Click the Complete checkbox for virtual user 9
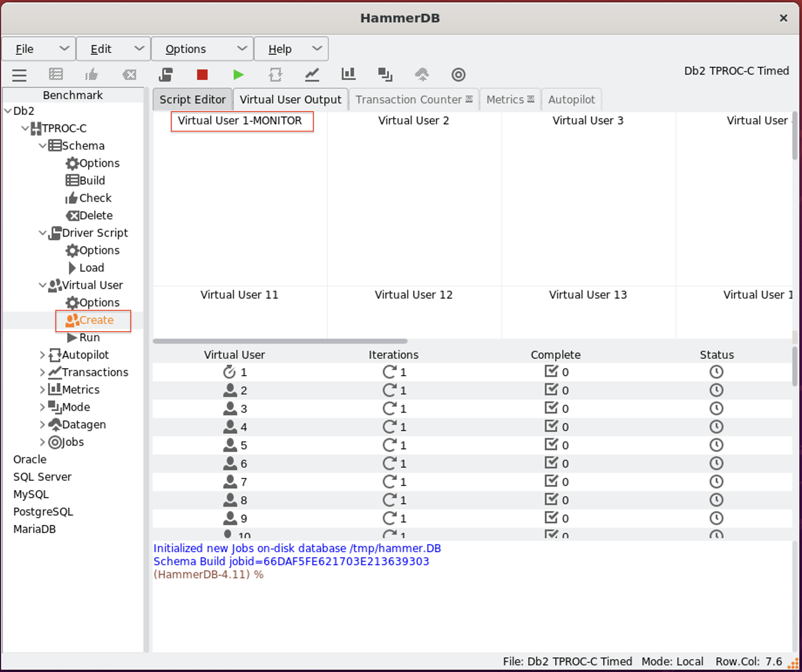 pos(551,518)
